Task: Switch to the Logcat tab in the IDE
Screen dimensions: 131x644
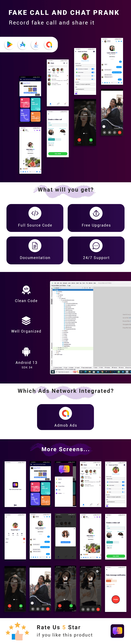Action: point(77,368)
